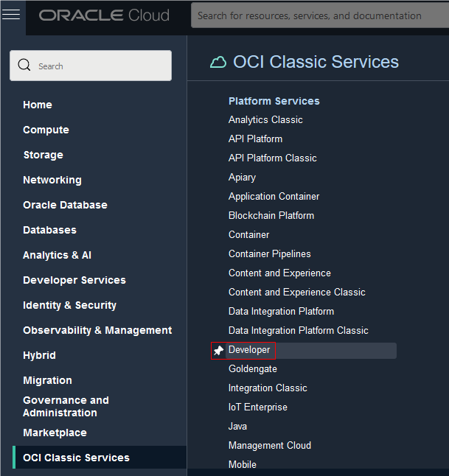
Task: Click into the sidebar Search field
Action: point(91,66)
